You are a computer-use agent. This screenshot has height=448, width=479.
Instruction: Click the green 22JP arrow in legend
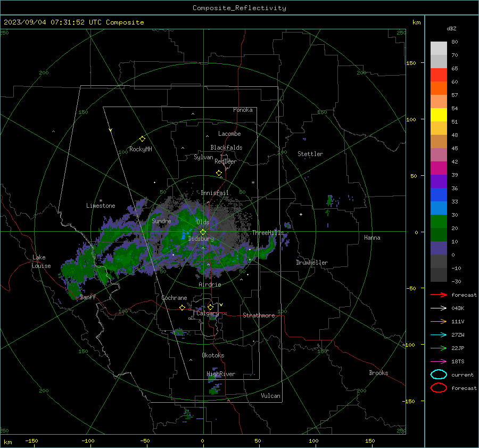(439, 348)
